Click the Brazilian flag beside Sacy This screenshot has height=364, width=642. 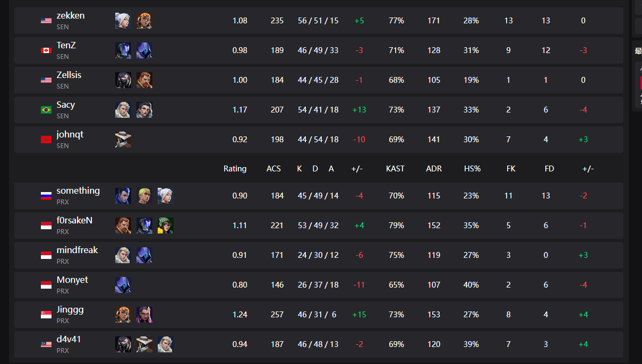coord(46,110)
